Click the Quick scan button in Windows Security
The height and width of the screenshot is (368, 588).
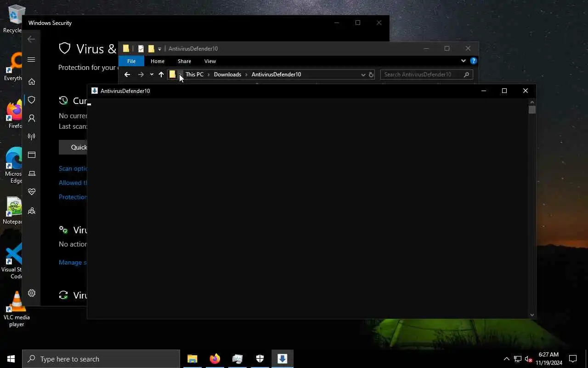click(x=73, y=147)
